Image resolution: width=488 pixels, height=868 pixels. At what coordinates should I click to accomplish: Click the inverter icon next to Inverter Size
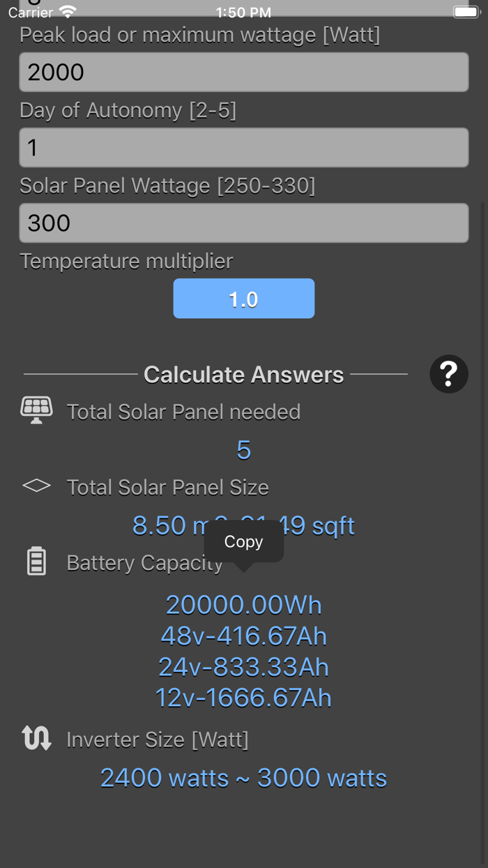tap(36, 739)
